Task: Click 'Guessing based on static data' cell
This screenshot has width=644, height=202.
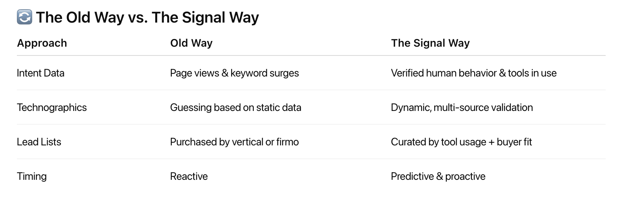Action: (x=236, y=108)
